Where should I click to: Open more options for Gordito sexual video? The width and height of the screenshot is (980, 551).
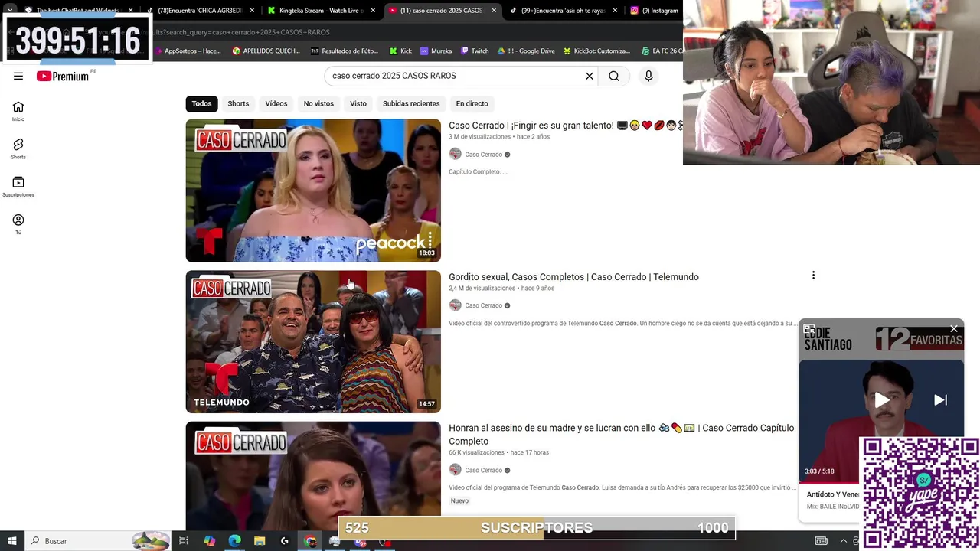point(813,275)
